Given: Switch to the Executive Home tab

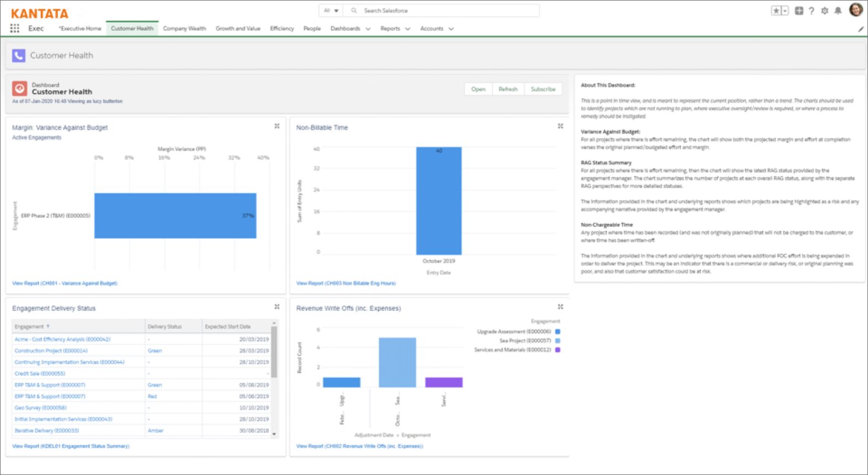Looking at the screenshot, I should coord(80,29).
